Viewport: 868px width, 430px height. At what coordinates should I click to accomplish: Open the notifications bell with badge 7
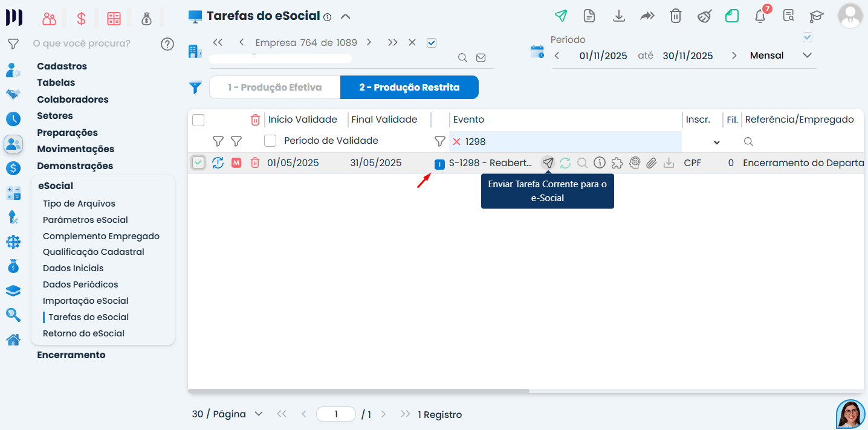pos(760,16)
